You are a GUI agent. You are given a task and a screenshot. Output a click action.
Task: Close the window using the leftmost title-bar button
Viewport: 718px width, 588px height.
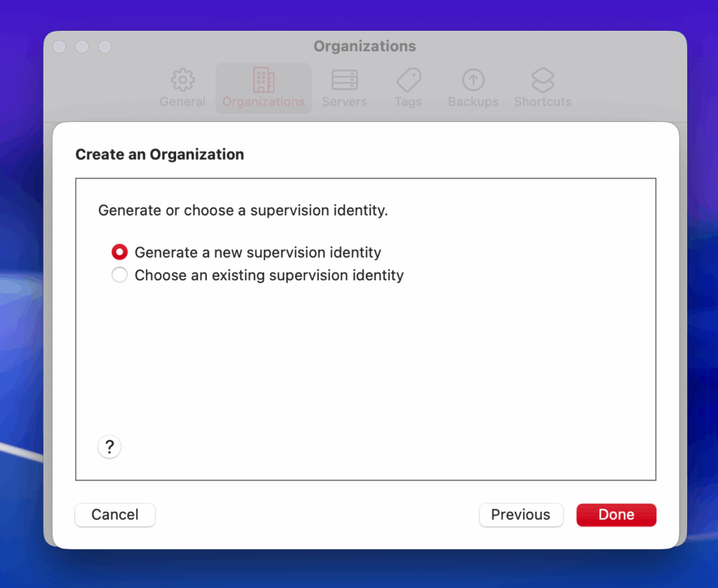point(60,47)
